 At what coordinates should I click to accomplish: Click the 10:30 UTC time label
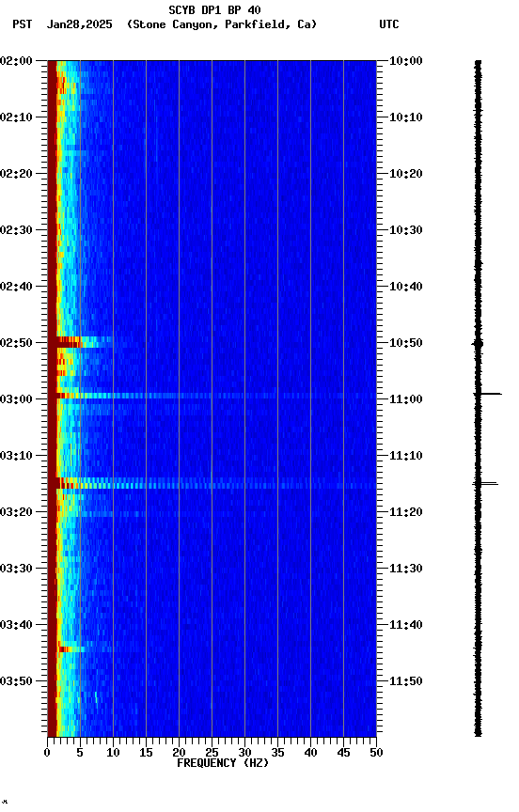click(405, 230)
